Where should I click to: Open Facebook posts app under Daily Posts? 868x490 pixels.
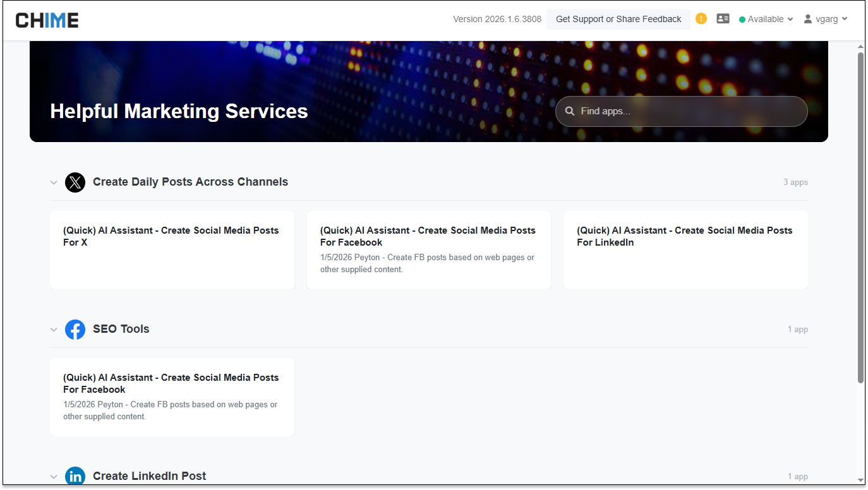pyautogui.click(x=428, y=250)
